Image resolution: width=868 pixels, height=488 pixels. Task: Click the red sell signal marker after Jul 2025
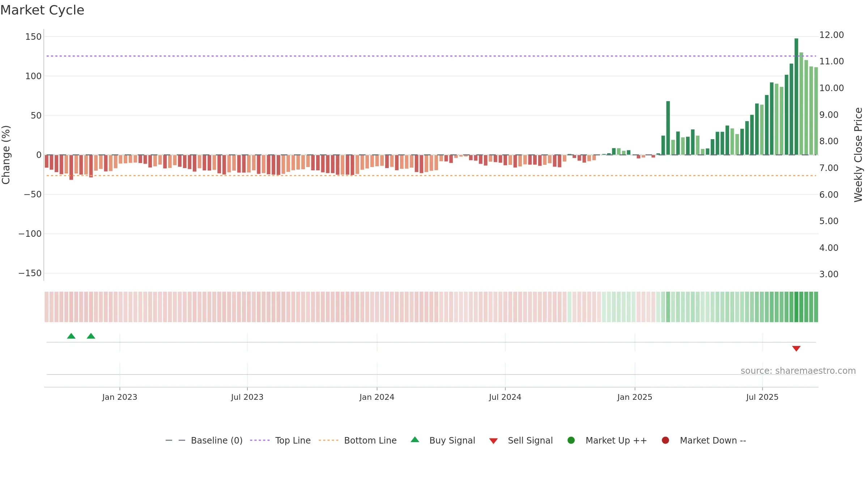[x=796, y=348]
